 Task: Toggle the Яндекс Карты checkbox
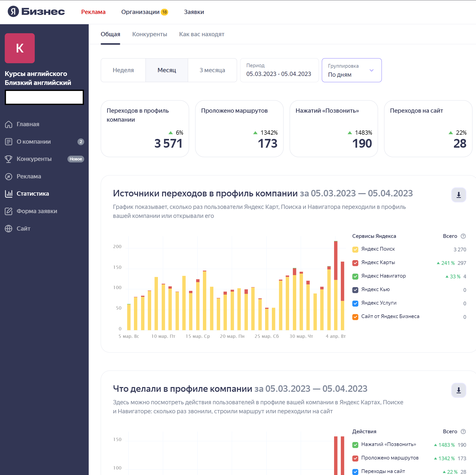[x=355, y=263]
